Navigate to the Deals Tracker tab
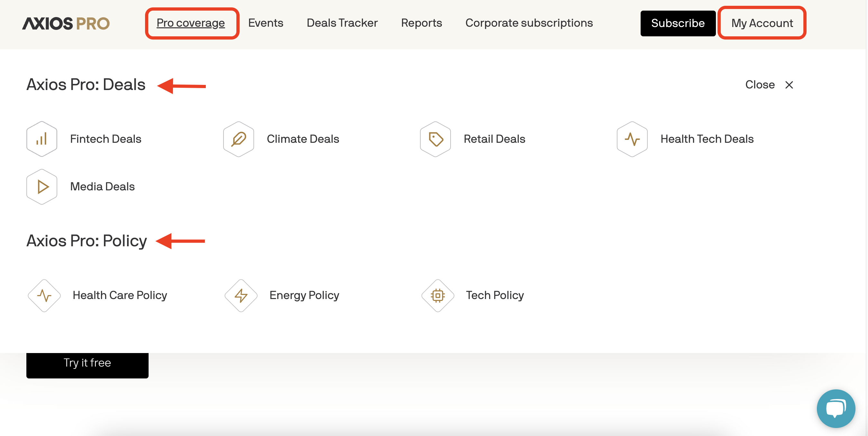The image size is (868, 436). coord(342,23)
